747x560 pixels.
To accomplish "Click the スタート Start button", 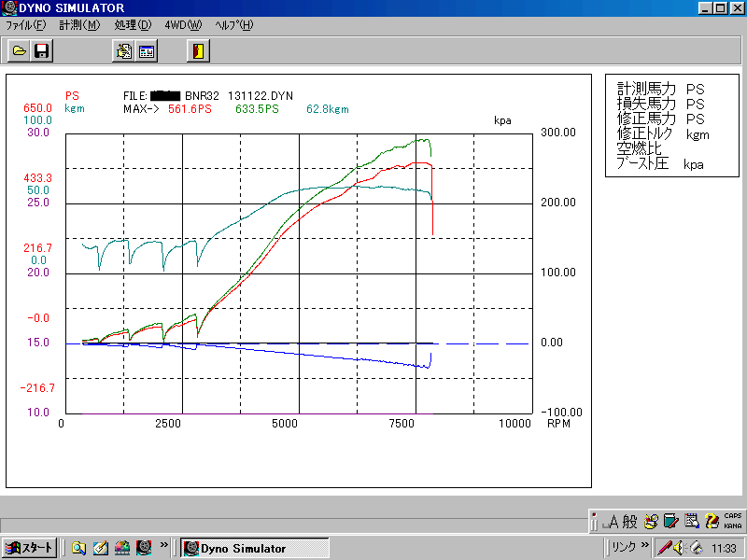I will 30,548.
